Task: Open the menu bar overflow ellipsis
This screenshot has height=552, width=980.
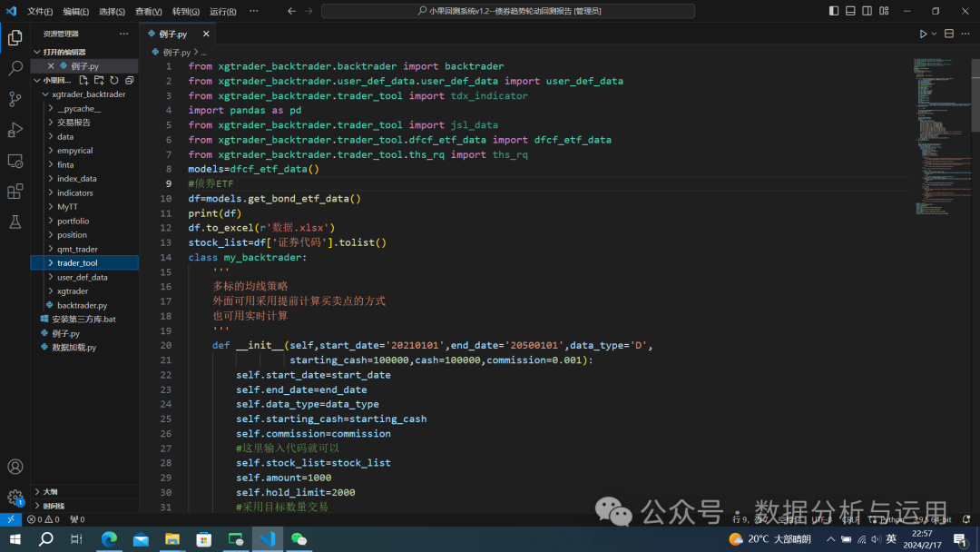Action: point(254,11)
